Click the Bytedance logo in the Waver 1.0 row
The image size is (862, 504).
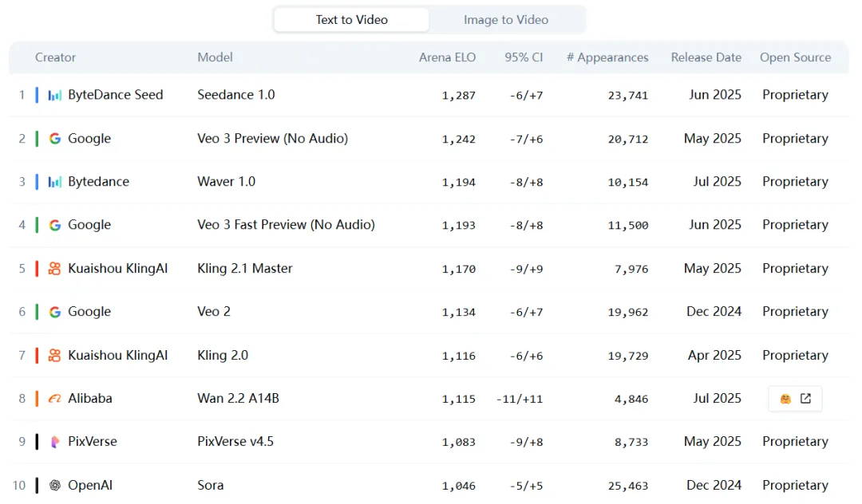pyautogui.click(x=54, y=182)
